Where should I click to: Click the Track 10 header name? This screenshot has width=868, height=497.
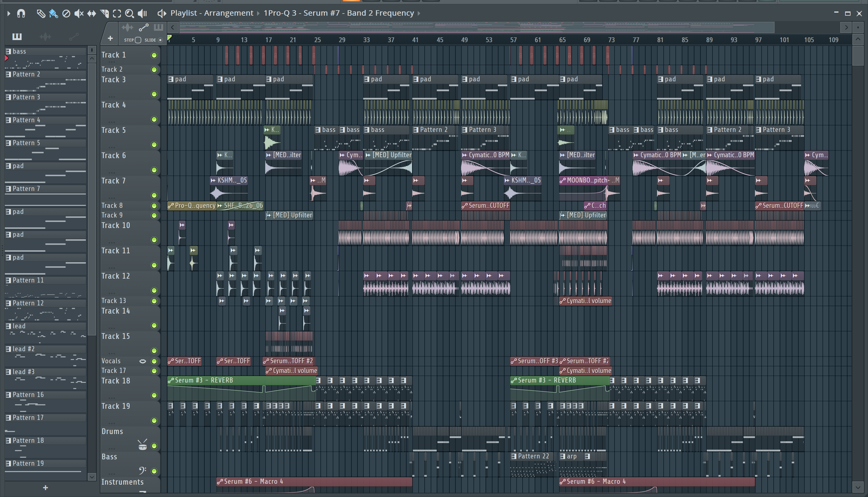coord(116,226)
